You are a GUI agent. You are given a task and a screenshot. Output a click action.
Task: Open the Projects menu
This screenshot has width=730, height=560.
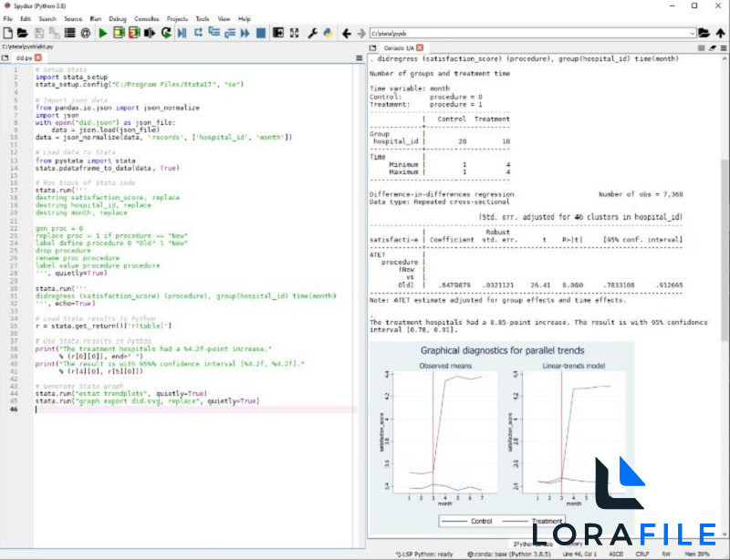point(177,19)
